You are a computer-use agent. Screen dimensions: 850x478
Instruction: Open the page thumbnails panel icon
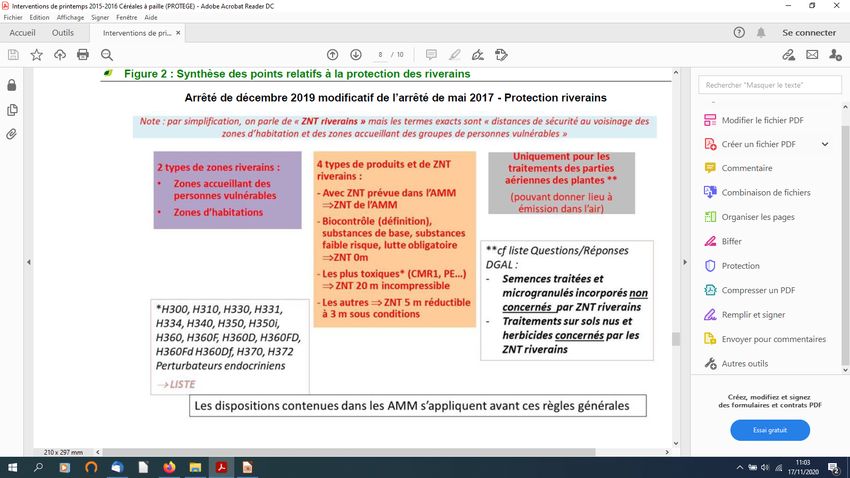pyautogui.click(x=11, y=110)
